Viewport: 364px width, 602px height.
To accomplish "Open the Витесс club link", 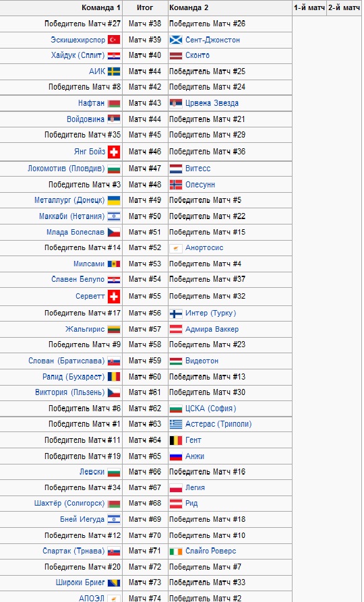I will pos(198,169).
